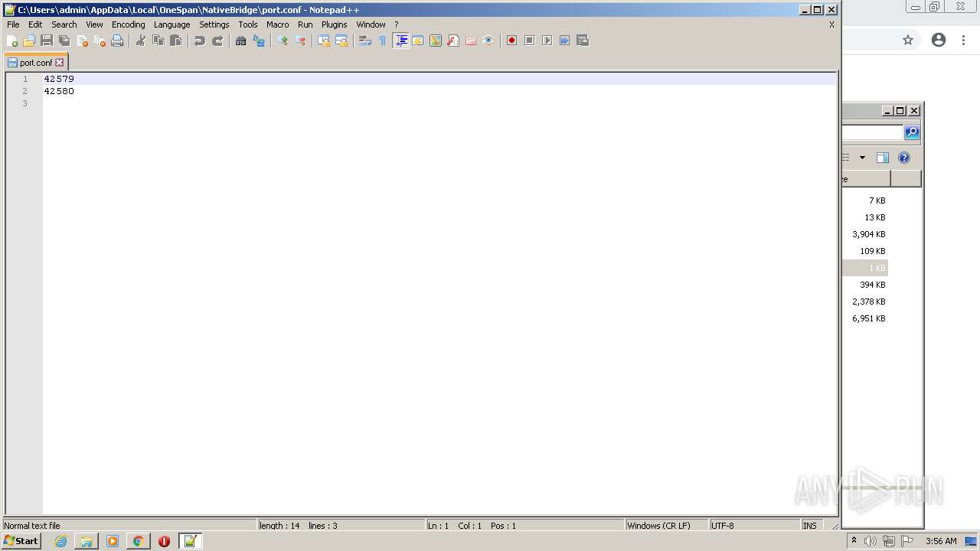Viewport: 980px width, 551px height.
Task: Undo last action via toolbar
Action: click(x=200, y=41)
